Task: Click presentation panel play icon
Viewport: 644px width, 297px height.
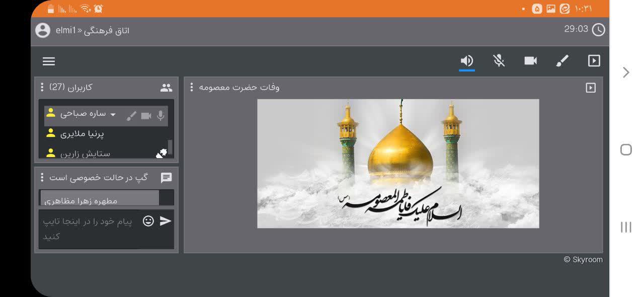Action: tap(591, 88)
